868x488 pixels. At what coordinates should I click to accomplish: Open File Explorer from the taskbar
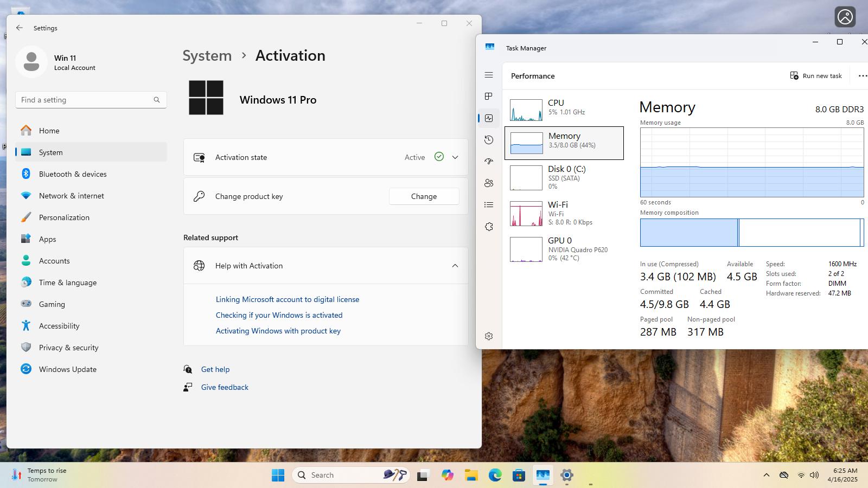(x=471, y=475)
